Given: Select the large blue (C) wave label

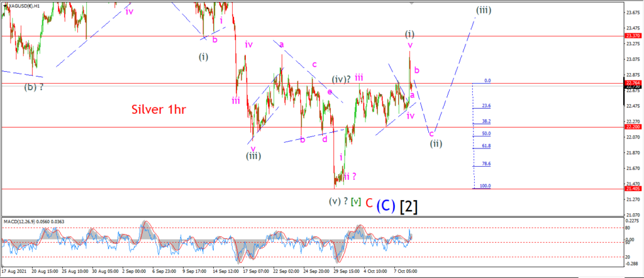Looking at the screenshot, I should point(387,205).
